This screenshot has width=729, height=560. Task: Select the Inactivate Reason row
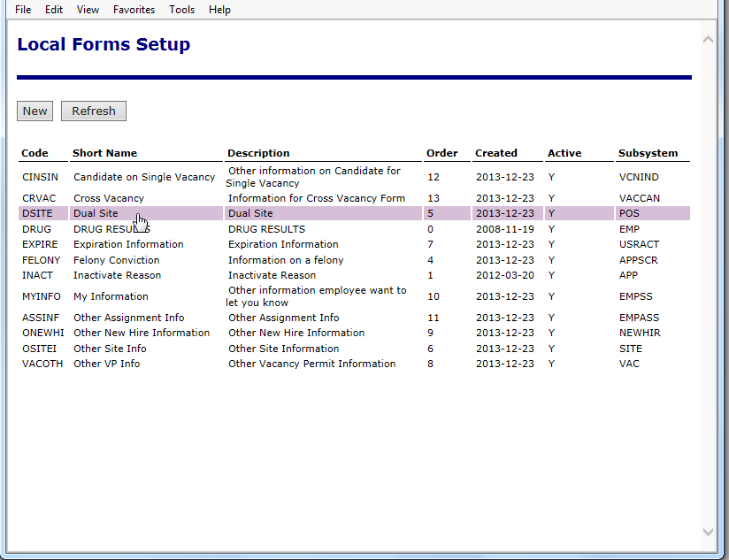pyautogui.click(x=117, y=275)
